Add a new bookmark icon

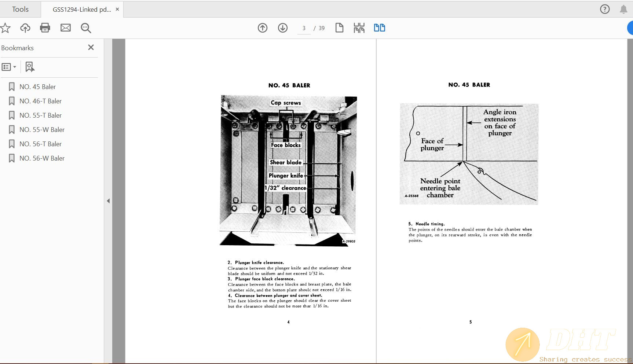click(30, 67)
